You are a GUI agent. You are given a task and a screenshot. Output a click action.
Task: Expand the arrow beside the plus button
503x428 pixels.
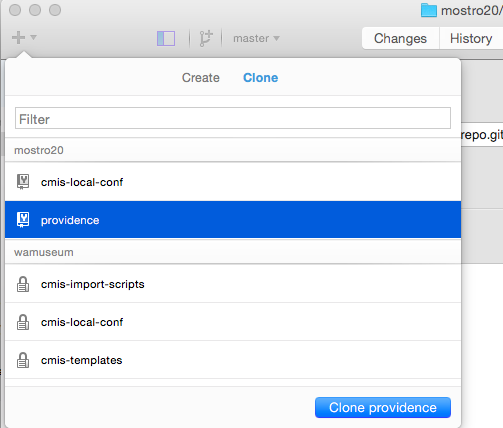click(x=33, y=37)
